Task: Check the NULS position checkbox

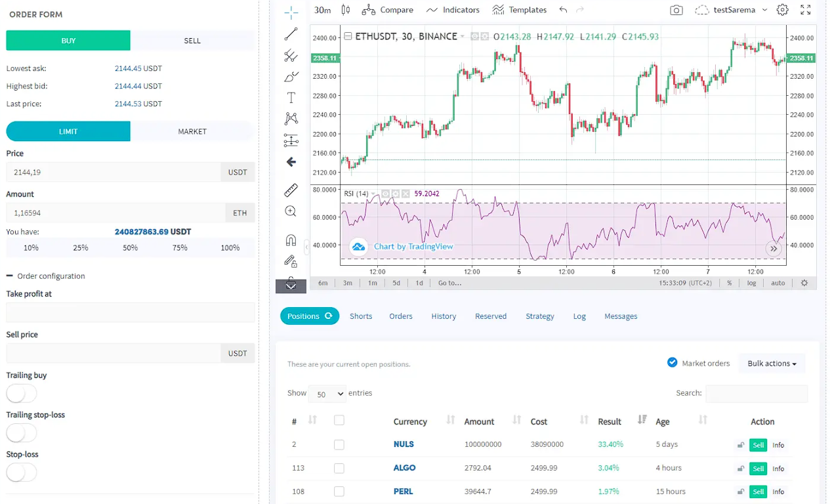Action: [339, 445]
